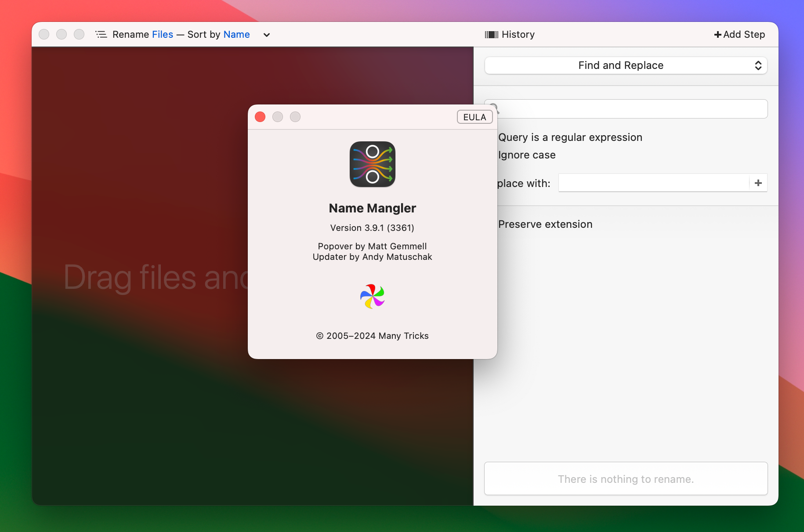Click the blue Name sort link
Image resolution: width=804 pixels, height=532 pixels.
236,34
